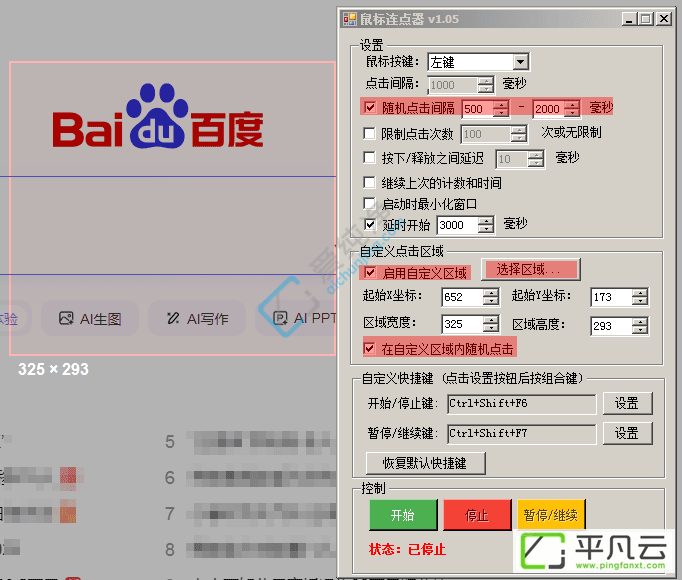Click the spinner arrows of the 限制点击次数 field
Viewport: 682px width, 580px height.
pos(518,134)
